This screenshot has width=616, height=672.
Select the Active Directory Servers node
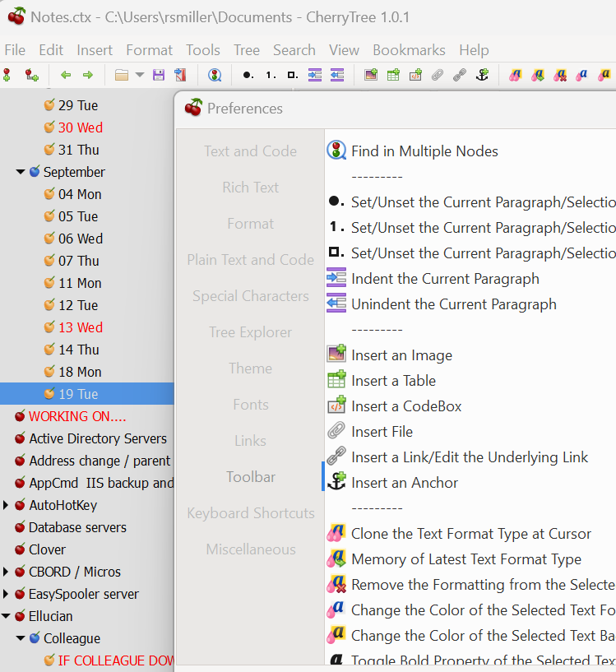(98, 439)
